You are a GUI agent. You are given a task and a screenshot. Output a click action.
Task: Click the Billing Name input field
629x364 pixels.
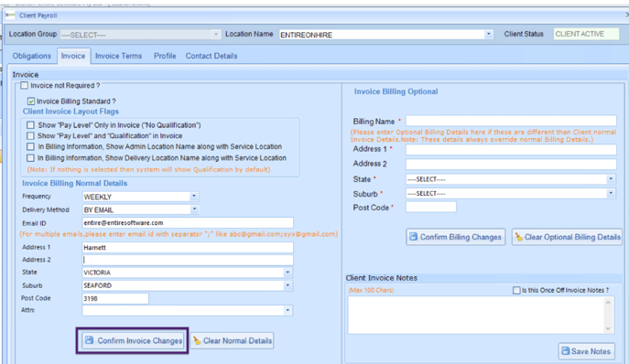click(x=511, y=121)
